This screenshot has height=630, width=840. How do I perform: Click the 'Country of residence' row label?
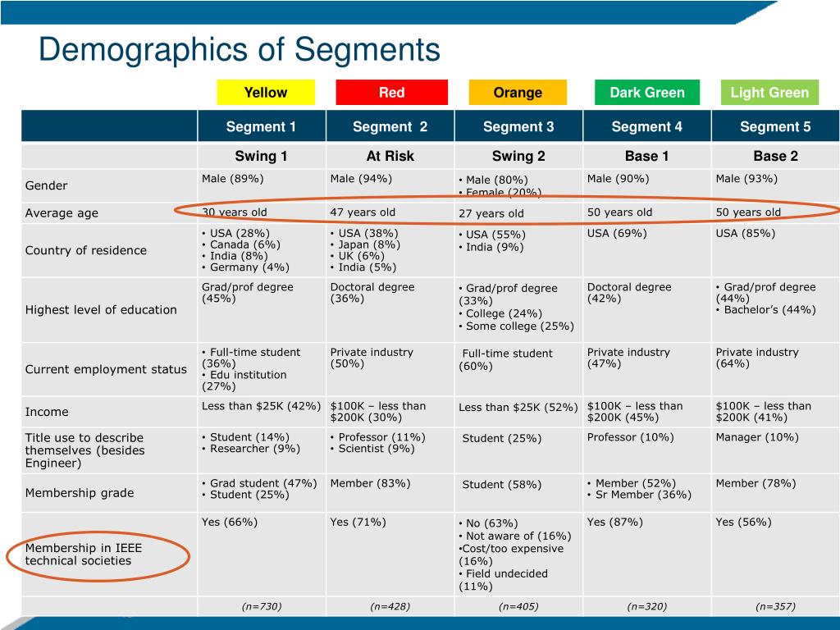[x=85, y=250]
